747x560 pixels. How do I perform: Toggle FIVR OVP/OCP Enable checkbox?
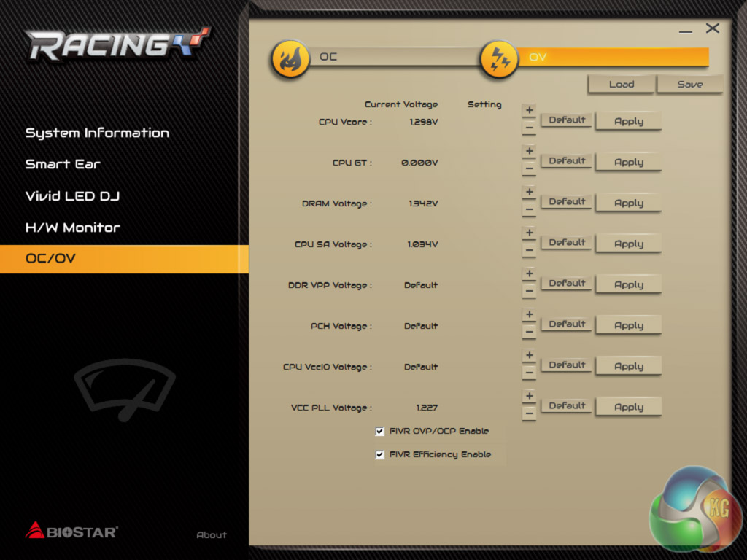(379, 432)
